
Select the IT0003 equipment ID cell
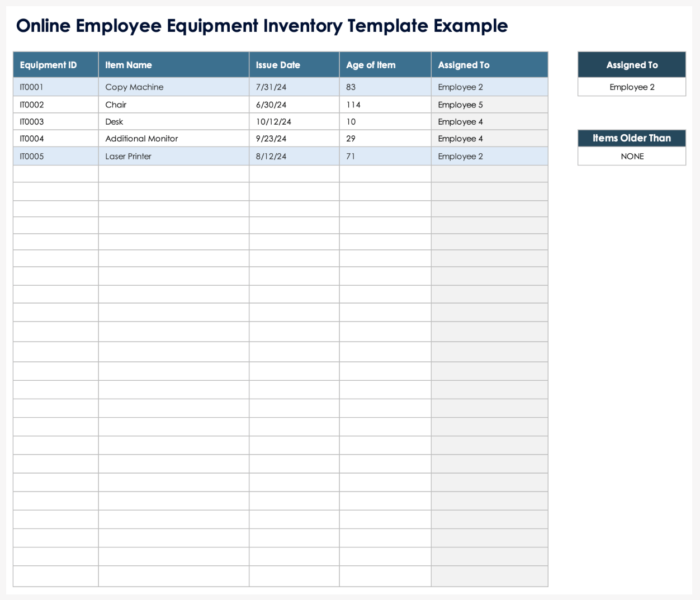point(55,122)
